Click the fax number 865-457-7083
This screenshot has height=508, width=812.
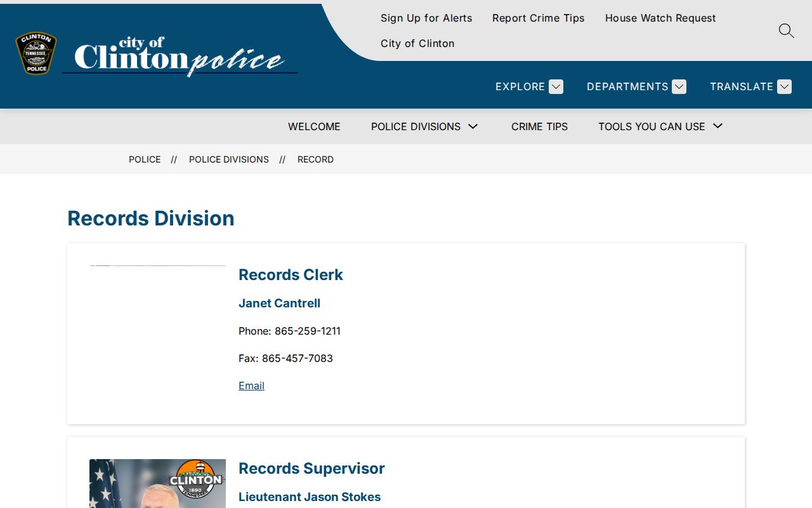298,358
